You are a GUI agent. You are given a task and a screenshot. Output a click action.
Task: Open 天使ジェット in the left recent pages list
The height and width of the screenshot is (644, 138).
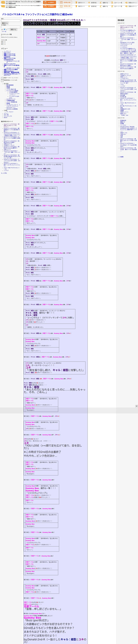7,150
